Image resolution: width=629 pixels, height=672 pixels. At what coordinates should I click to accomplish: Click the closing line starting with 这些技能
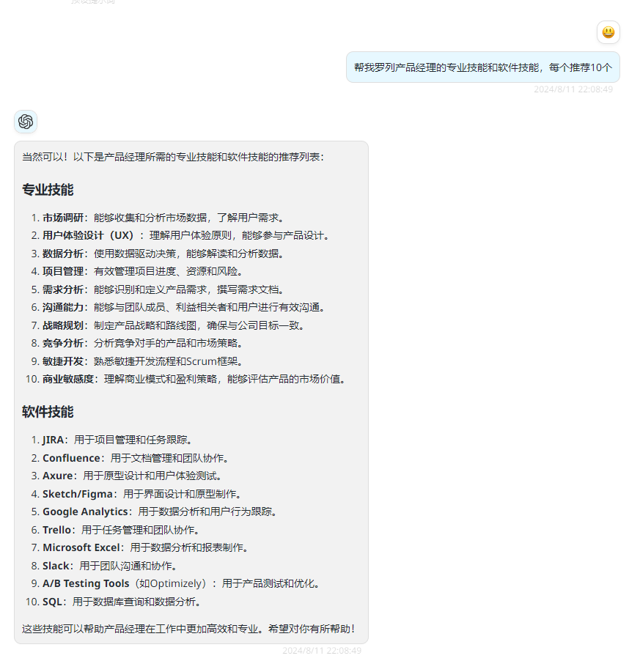tap(188, 629)
